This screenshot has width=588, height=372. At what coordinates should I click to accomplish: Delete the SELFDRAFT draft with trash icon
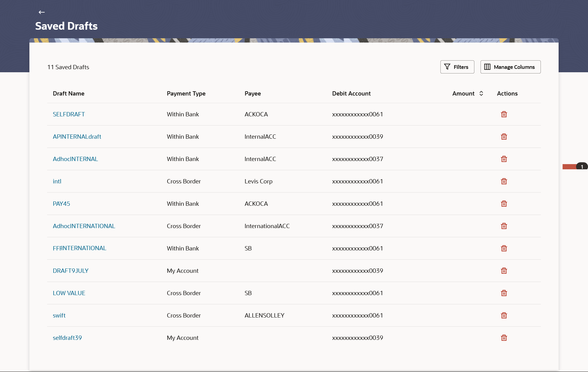click(504, 114)
